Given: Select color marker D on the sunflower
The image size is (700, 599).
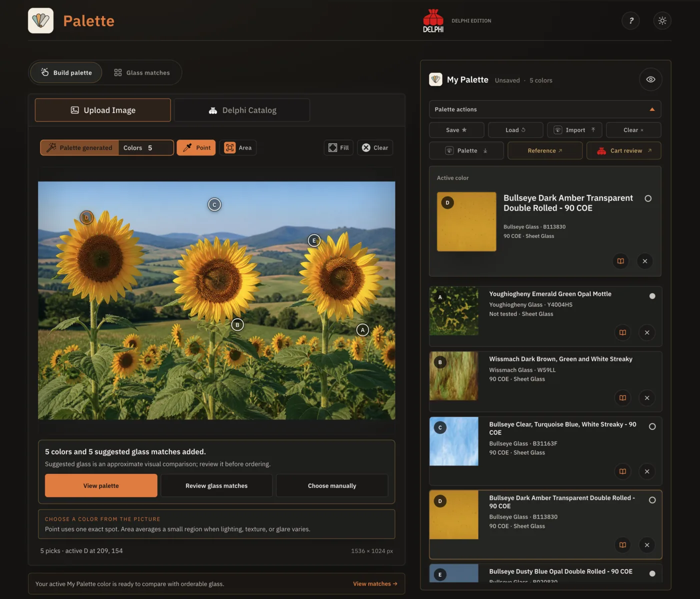Looking at the screenshot, I should click(86, 217).
